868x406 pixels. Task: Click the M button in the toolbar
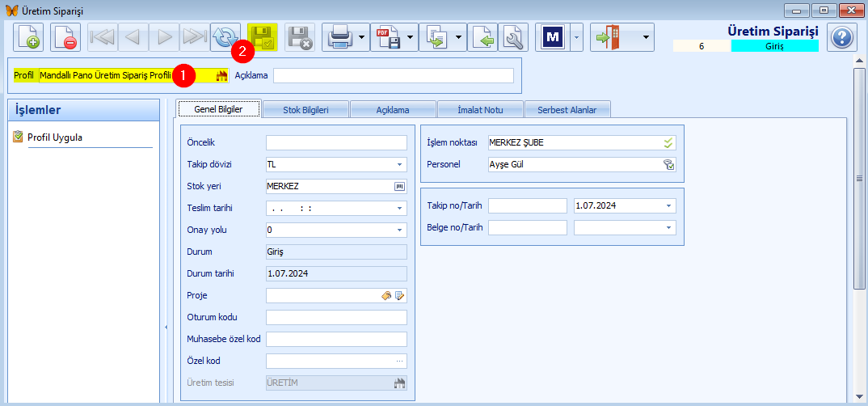pyautogui.click(x=552, y=38)
